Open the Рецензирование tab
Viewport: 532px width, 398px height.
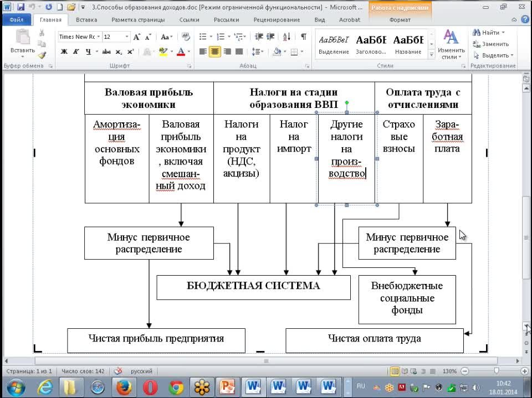coord(277,20)
